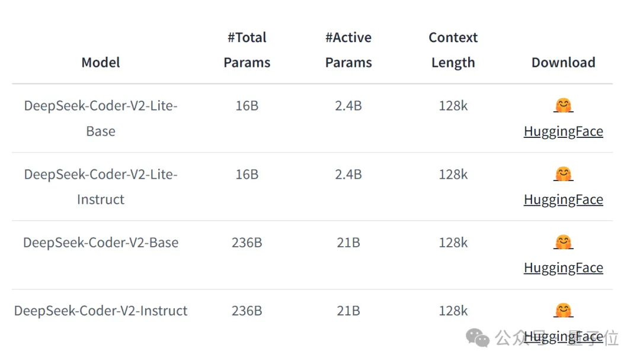Click the 236B value in V2-Base row

pyautogui.click(x=247, y=243)
